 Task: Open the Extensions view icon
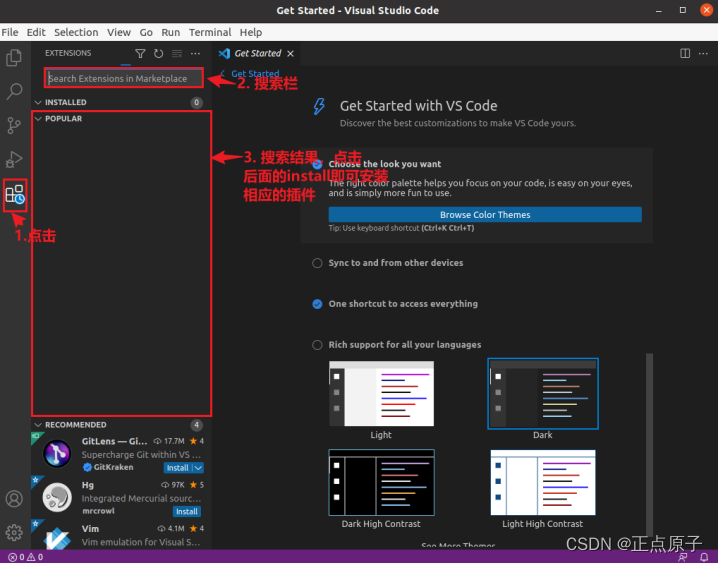click(15, 194)
